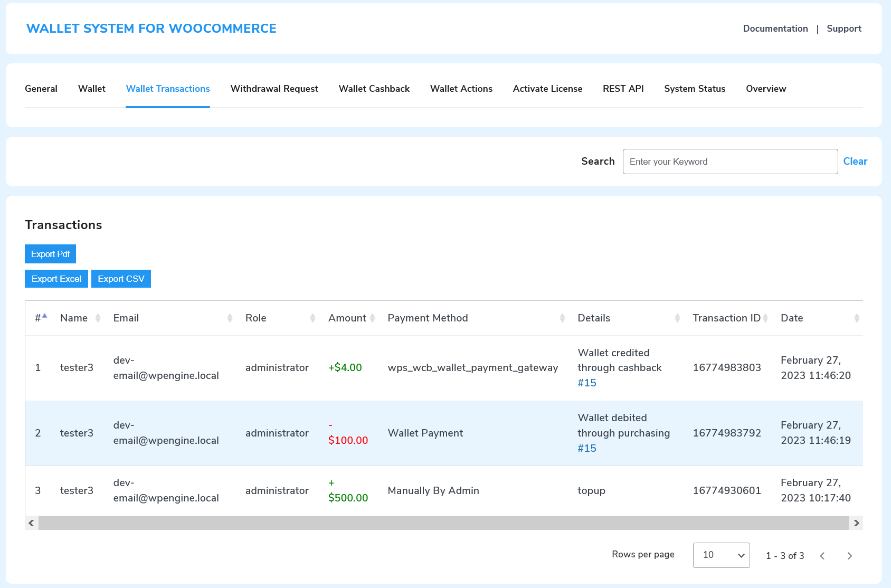The image size is (891, 588).
Task: Switch to the Wallet tab
Action: pyautogui.click(x=92, y=89)
